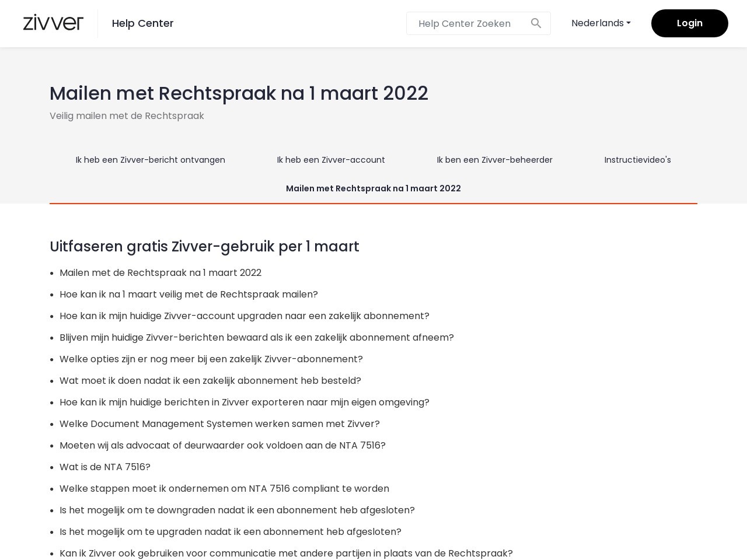The image size is (747, 560).
Task: Click the search magnifier icon
Action: pyautogui.click(x=536, y=23)
